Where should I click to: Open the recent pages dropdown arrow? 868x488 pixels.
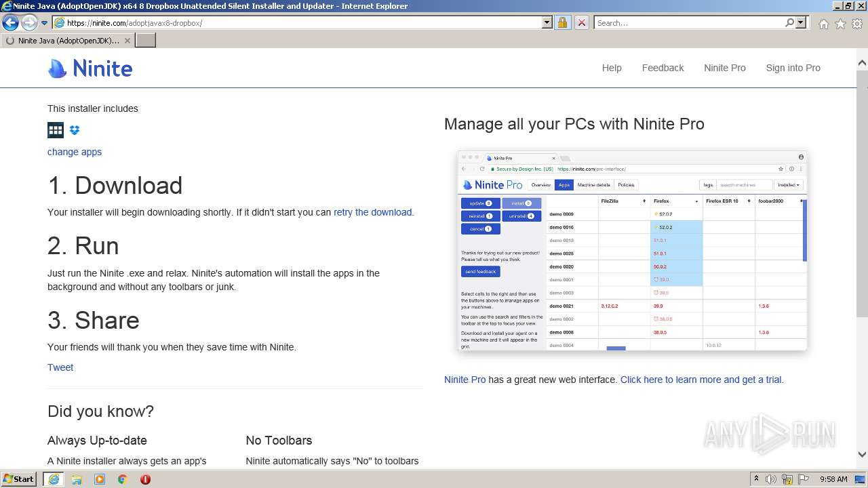[44, 23]
